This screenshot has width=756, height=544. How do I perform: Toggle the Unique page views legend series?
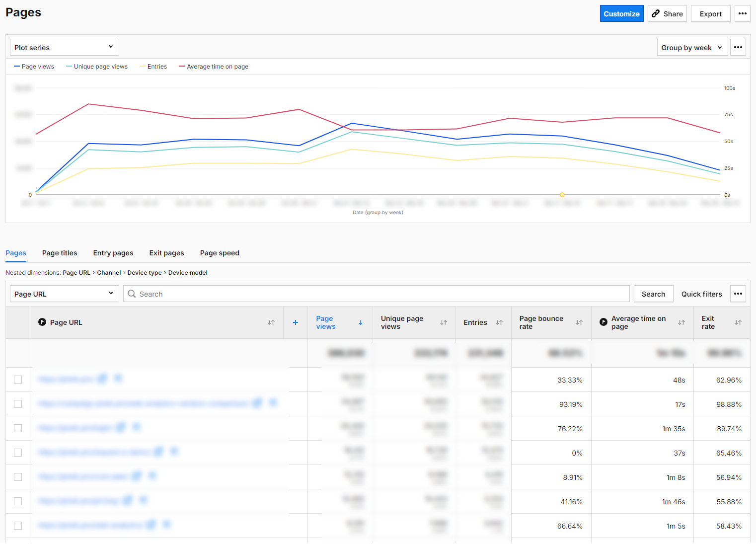click(97, 66)
